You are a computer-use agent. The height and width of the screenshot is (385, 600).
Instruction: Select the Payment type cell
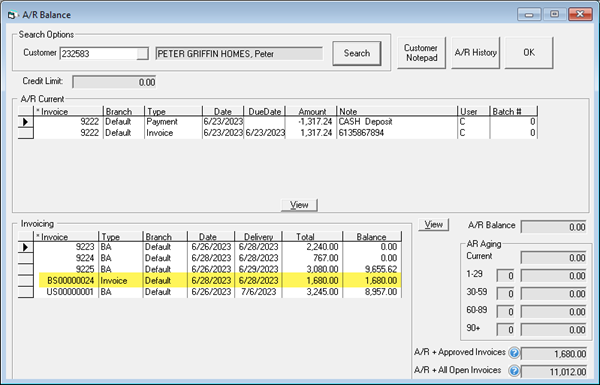tap(173, 122)
